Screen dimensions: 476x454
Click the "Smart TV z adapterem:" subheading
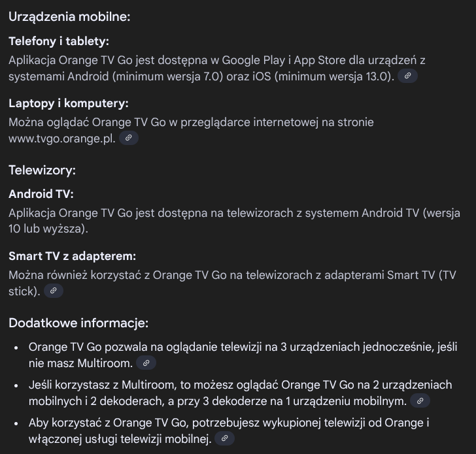click(x=72, y=256)
